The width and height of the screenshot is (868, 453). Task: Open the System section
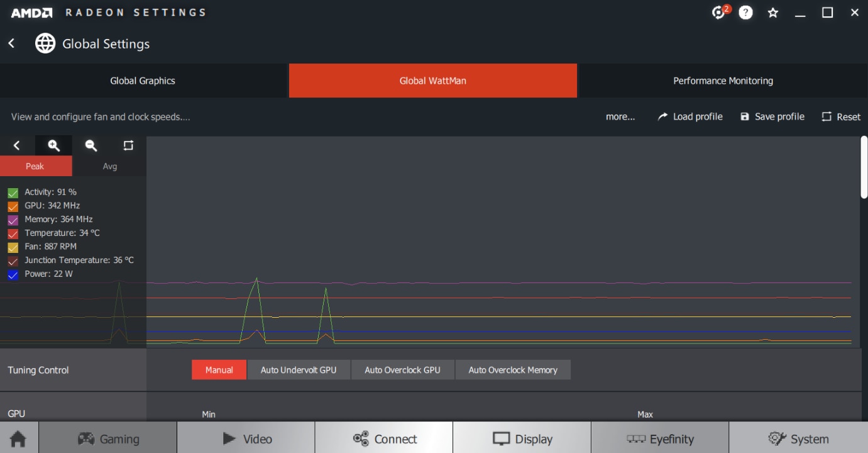(x=798, y=439)
